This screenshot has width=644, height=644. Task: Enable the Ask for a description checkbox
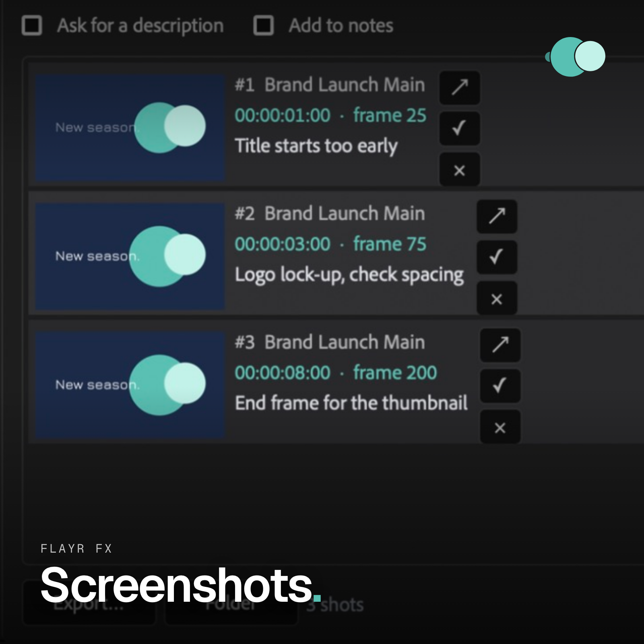(32, 25)
